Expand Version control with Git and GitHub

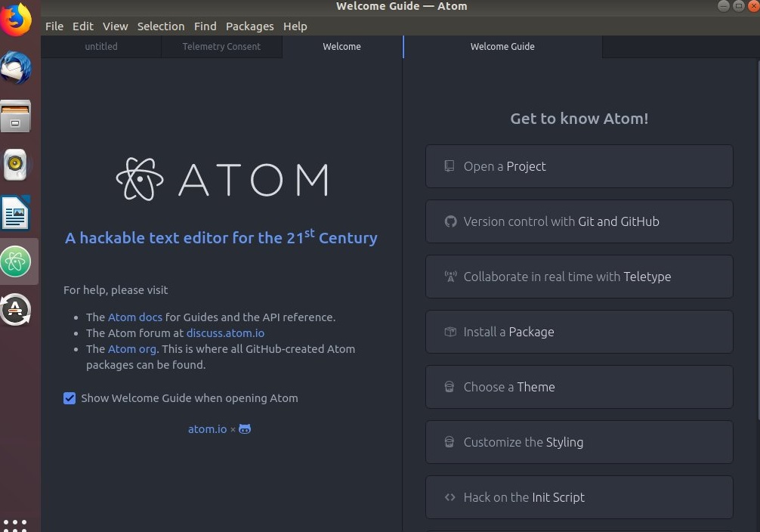pos(579,221)
